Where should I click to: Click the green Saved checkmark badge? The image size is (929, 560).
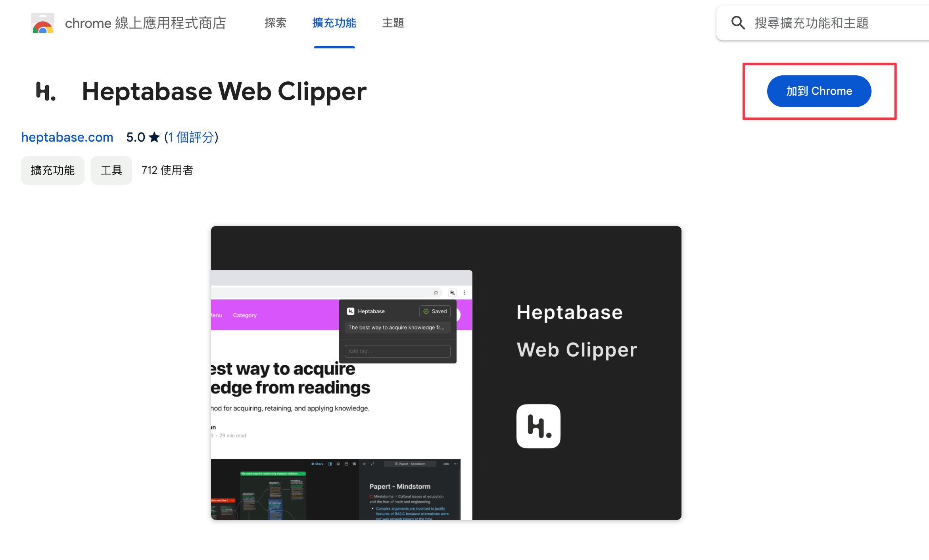pos(435,311)
